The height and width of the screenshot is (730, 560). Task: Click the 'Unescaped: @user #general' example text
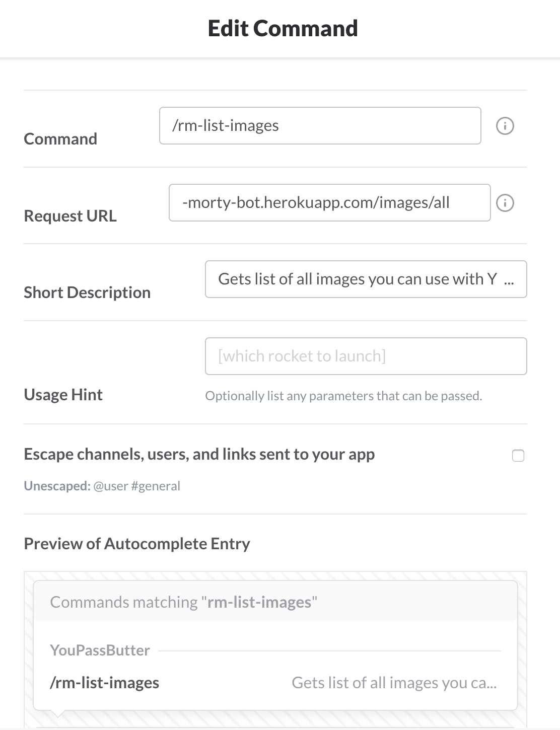(102, 486)
